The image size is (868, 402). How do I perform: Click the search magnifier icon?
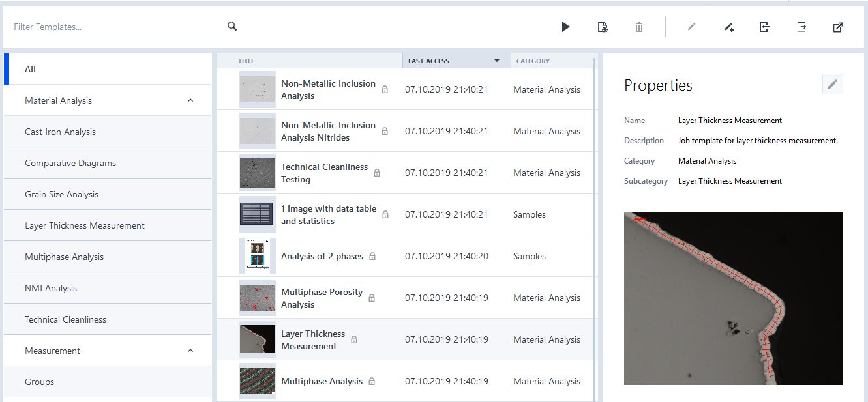tap(232, 25)
